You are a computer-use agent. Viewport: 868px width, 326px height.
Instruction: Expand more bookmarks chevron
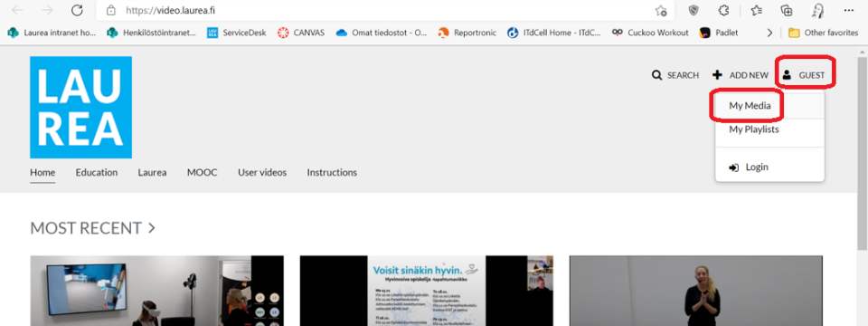coord(769,33)
